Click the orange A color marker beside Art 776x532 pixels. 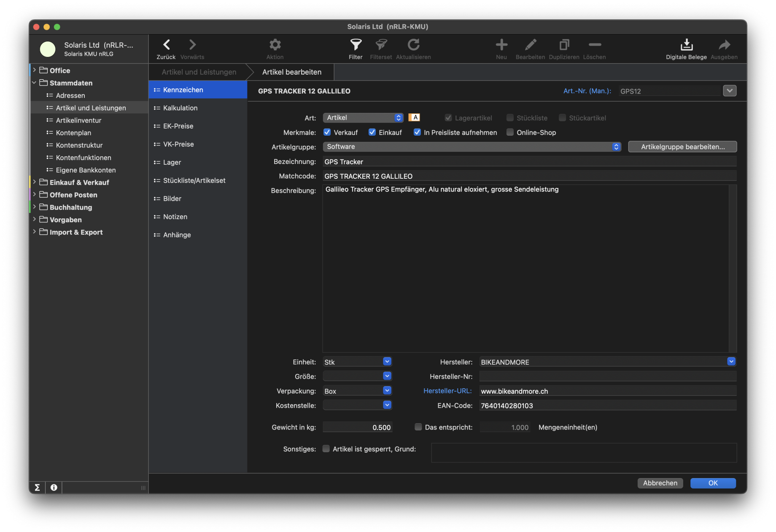pos(414,118)
